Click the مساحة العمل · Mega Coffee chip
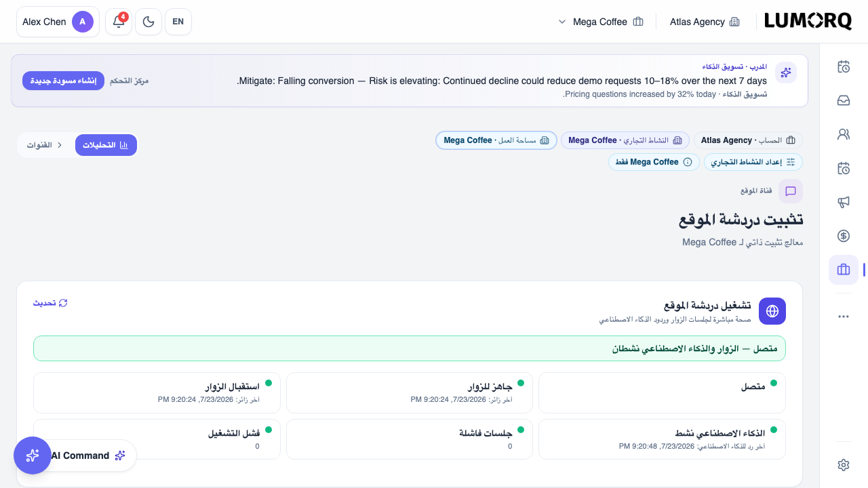Image resolution: width=868 pixels, height=488 pixels. pyautogui.click(x=496, y=140)
